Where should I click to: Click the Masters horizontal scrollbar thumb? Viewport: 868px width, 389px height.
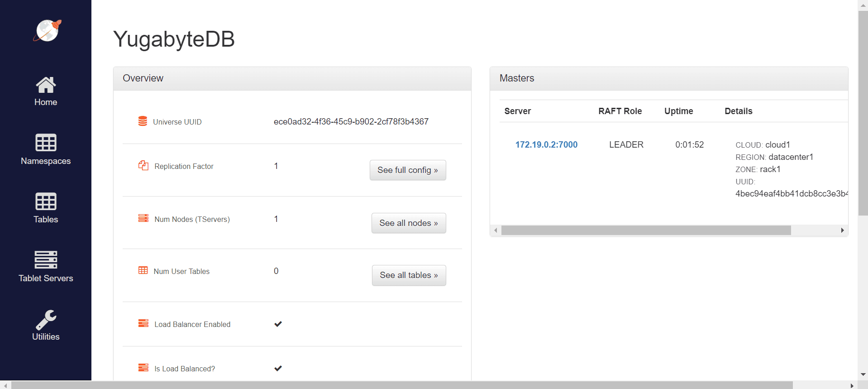pos(646,231)
